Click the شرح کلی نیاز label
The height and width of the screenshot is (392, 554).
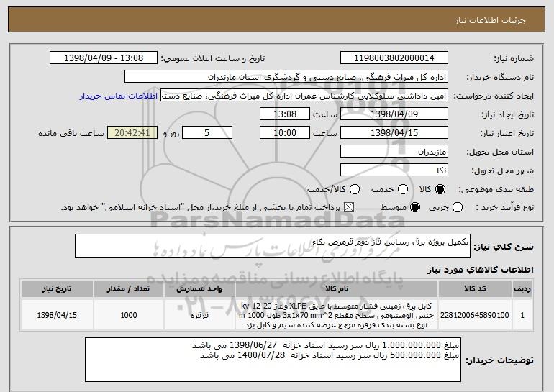coord(504,247)
